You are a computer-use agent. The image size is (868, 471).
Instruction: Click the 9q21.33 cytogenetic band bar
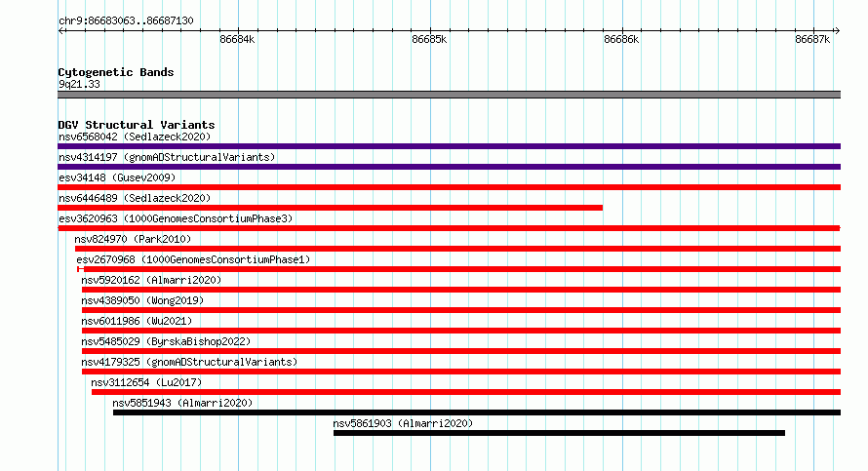[x=449, y=96]
